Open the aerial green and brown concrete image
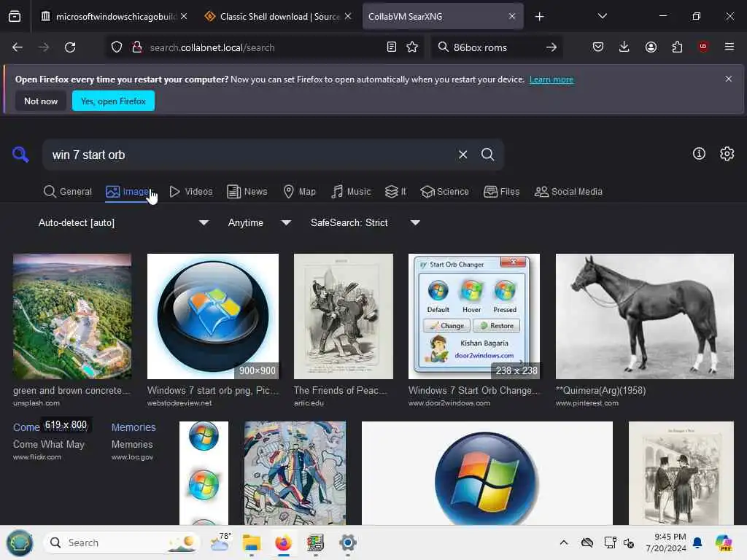 pyautogui.click(x=72, y=316)
